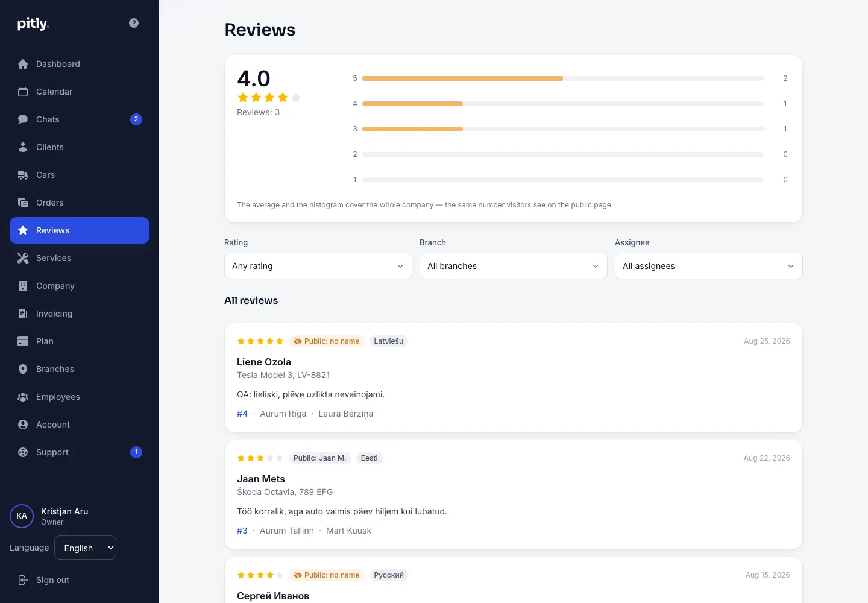Screen dimensions: 868x603
Task: Click the Services tools icon
Action: (23, 258)
